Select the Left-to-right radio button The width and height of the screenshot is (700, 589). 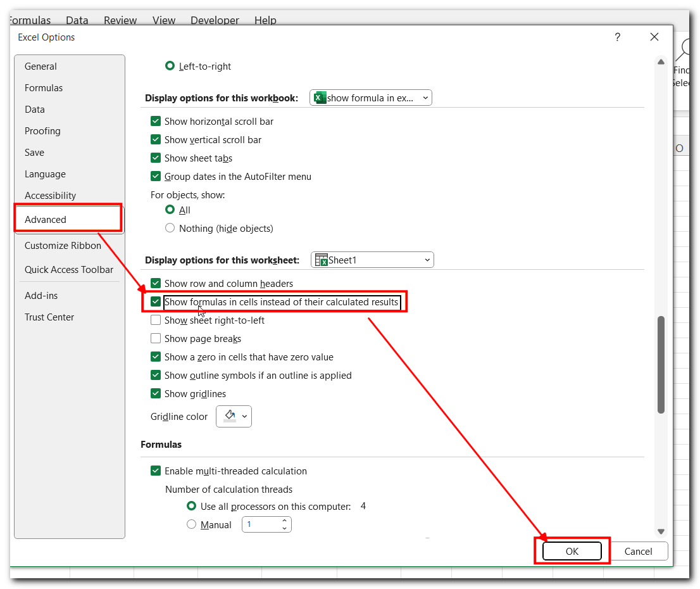tap(170, 66)
